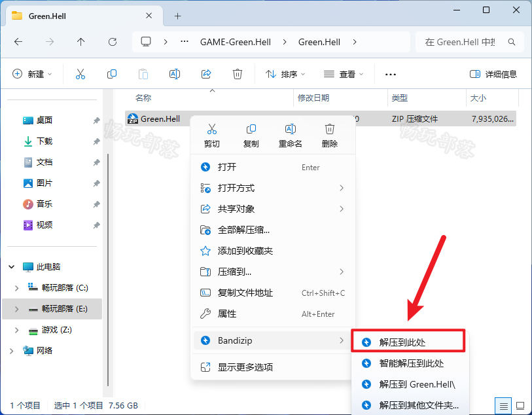Image resolution: width=532 pixels, height=415 pixels.
Task: Open the 新建 dropdown
Action: tap(32, 74)
